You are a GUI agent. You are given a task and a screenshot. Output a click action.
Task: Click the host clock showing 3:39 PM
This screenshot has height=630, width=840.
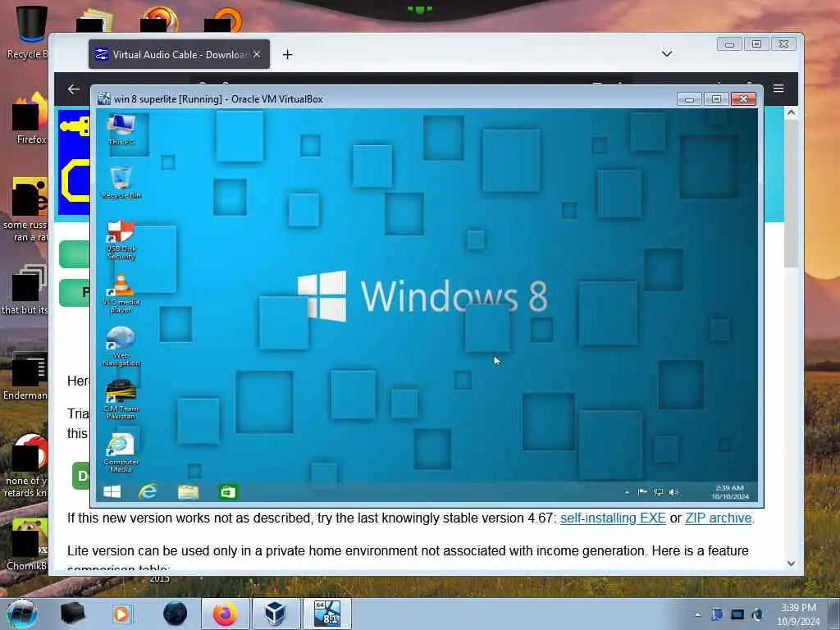(x=798, y=614)
